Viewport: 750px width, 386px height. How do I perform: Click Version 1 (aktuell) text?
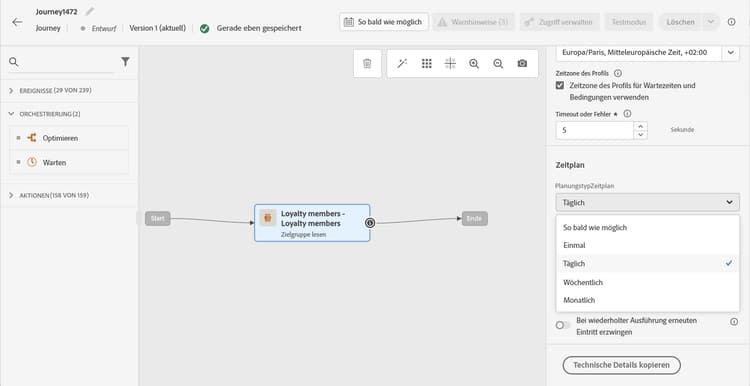158,28
